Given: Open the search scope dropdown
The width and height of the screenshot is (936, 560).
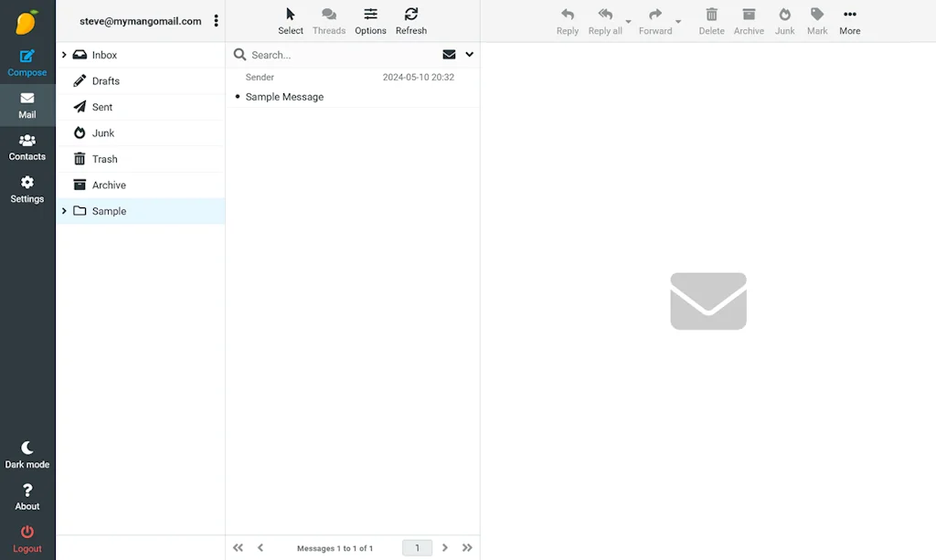Looking at the screenshot, I should pyautogui.click(x=469, y=54).
